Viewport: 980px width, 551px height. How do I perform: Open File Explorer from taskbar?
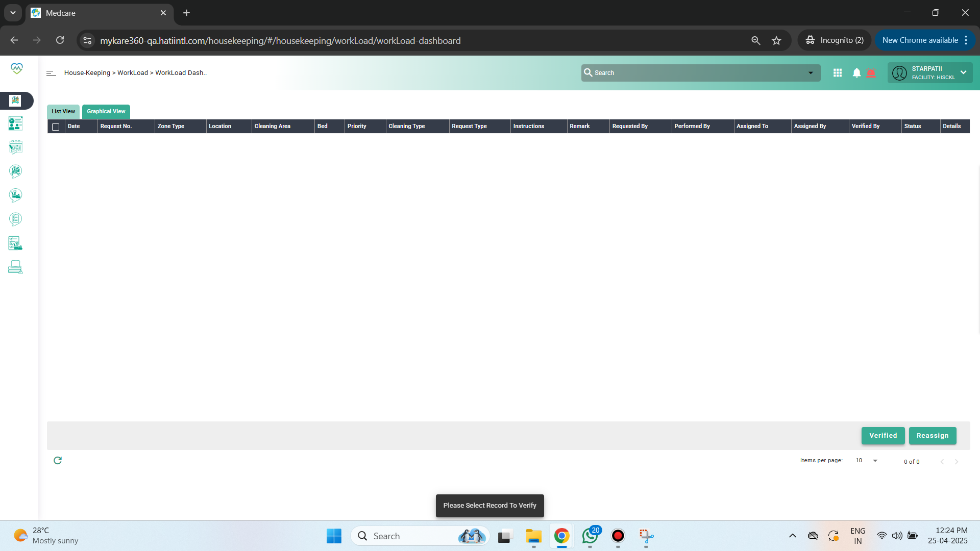[x=533, y=536]
